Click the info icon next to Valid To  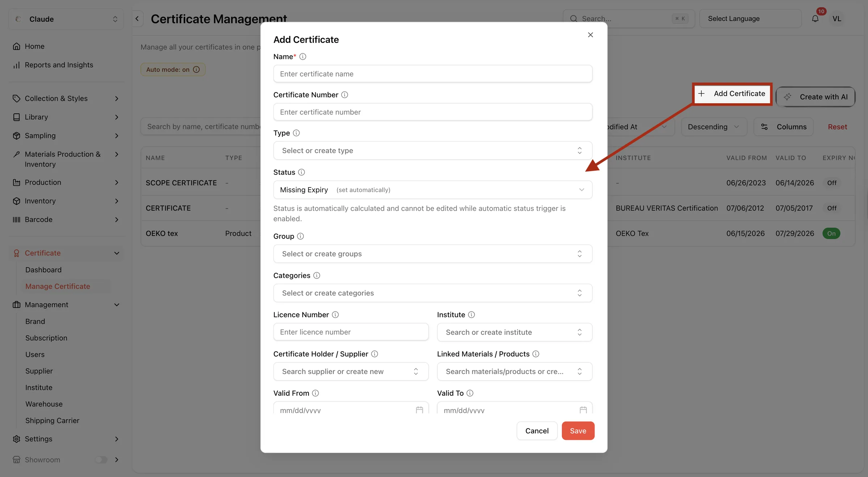pos(470,393)
